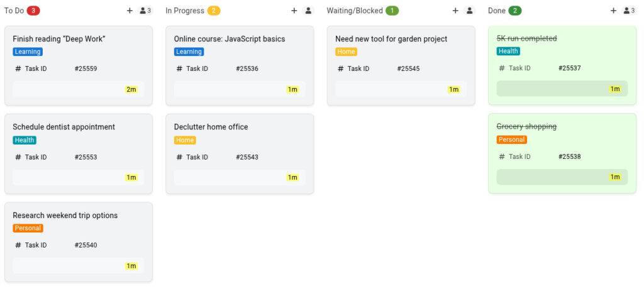Click hash icon on dentist appointment card

point(18,157)
